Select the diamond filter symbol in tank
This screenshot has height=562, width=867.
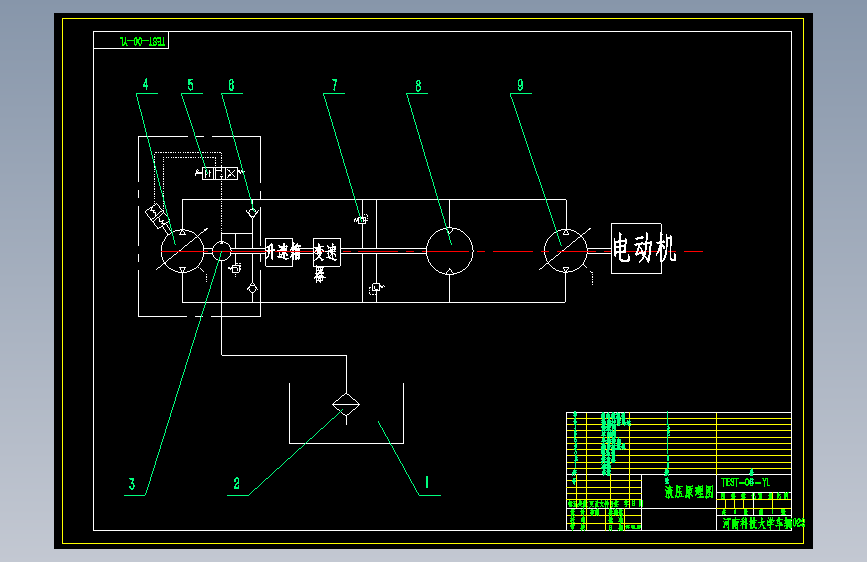346,404
